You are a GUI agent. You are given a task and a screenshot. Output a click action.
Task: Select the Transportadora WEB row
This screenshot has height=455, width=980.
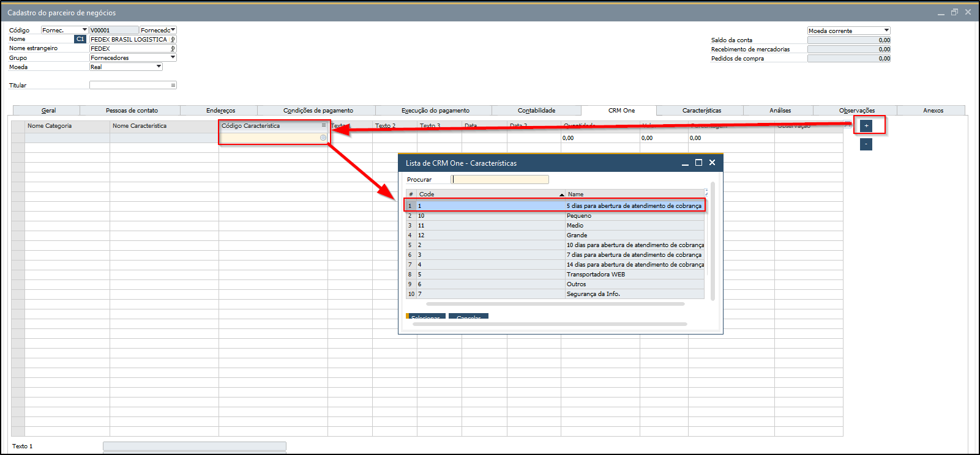[555, 274]
